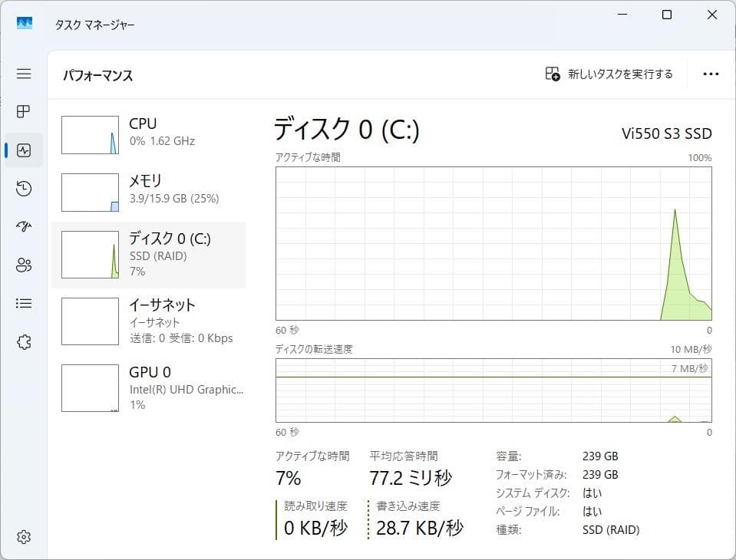Screen dimensions: 736x560
Task: Click the disk transfer rate graph
Action: (x=493, y=391)
